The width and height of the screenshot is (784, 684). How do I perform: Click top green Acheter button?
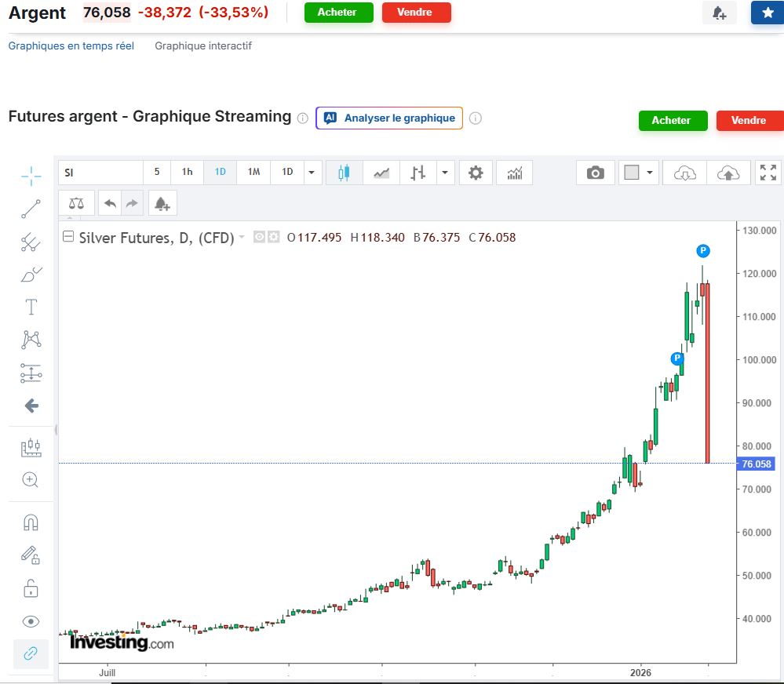pos(338,13)
